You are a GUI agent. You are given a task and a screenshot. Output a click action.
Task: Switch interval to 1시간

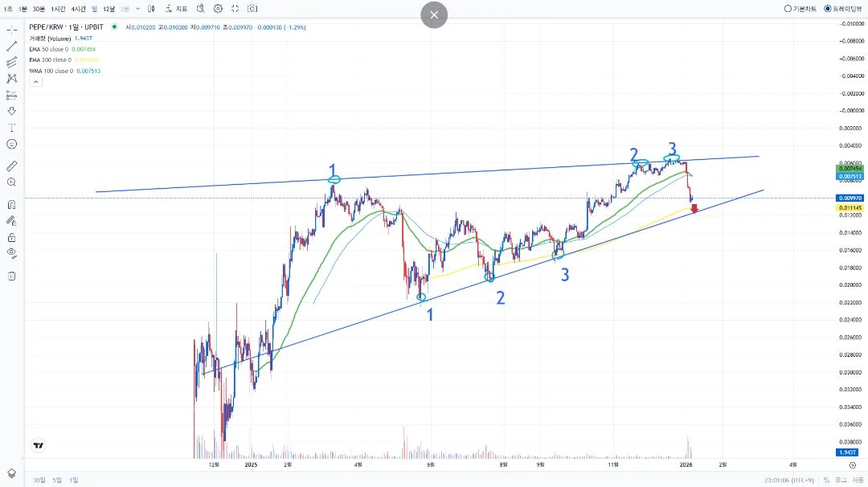pyautogui.click(x=58, y=9)
